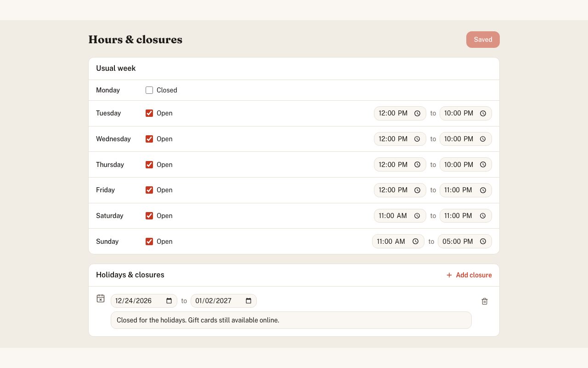Open calendar picker for closure end date
The height and width of the screenshot is (368, 588).
(x=249, y=301)
